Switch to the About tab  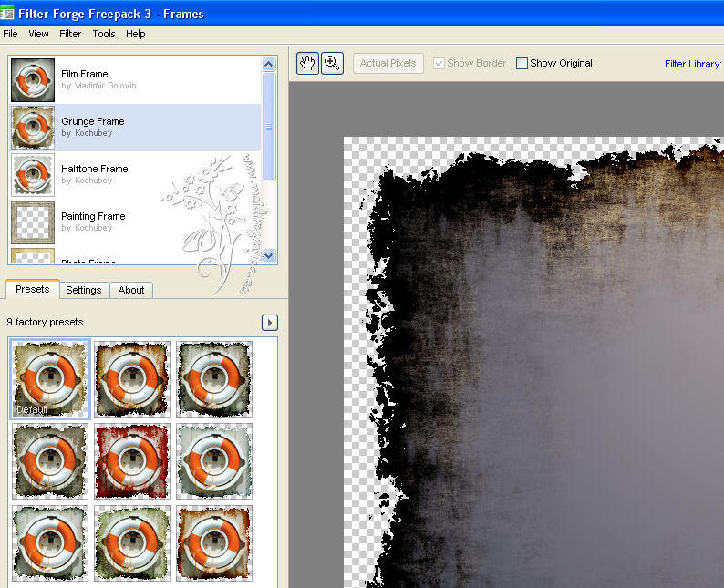[131, 290]
